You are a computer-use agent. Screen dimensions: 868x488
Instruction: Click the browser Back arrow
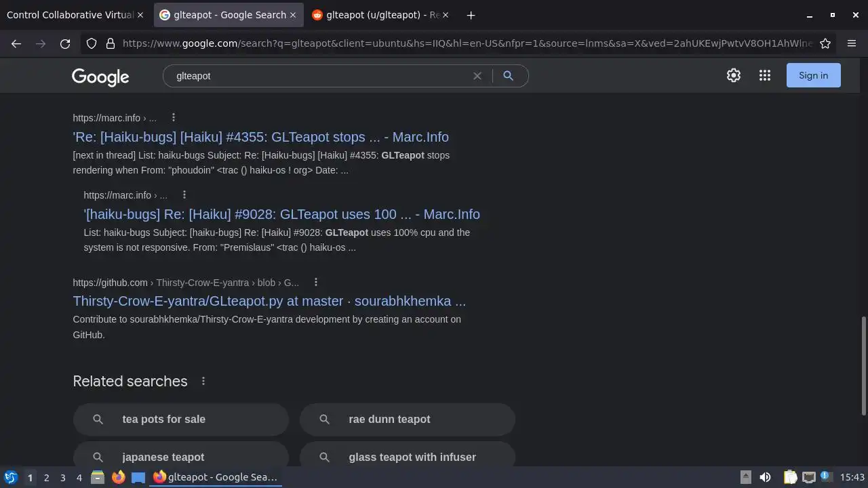16,43
